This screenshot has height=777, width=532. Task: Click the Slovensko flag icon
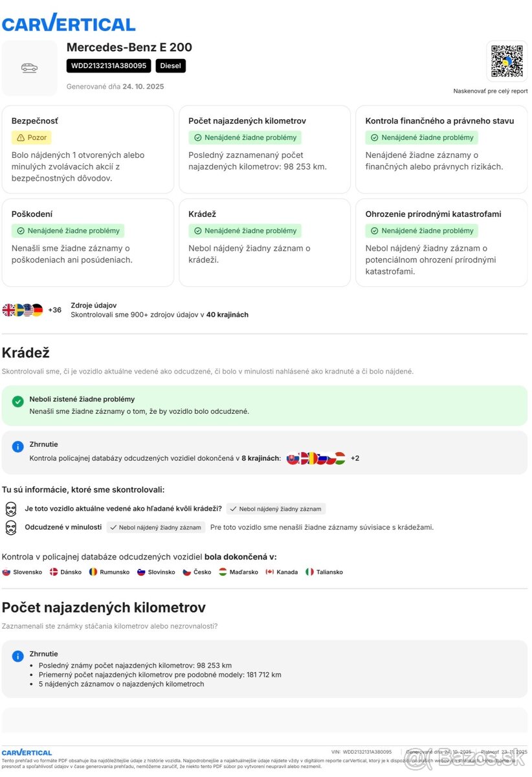coord(6,572)
